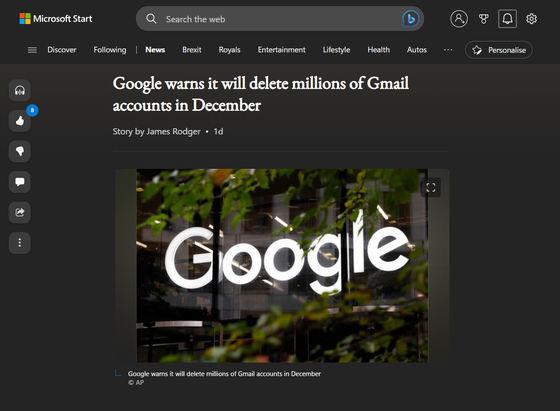
Task: Click the '© AP' photo credit
Action: (x=136, y=382)
